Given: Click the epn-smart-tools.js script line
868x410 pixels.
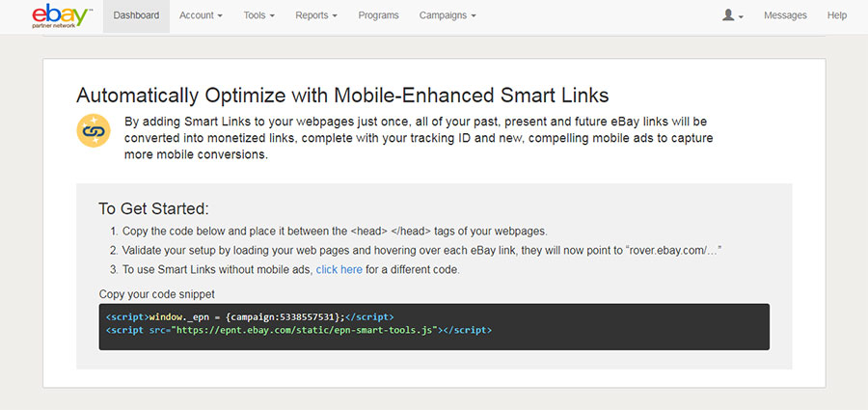Looking at the screenshot, I should (299, 330).
